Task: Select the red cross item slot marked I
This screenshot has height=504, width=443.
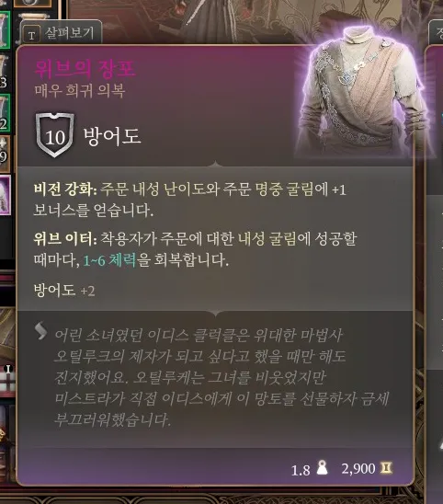Action: 7,379
